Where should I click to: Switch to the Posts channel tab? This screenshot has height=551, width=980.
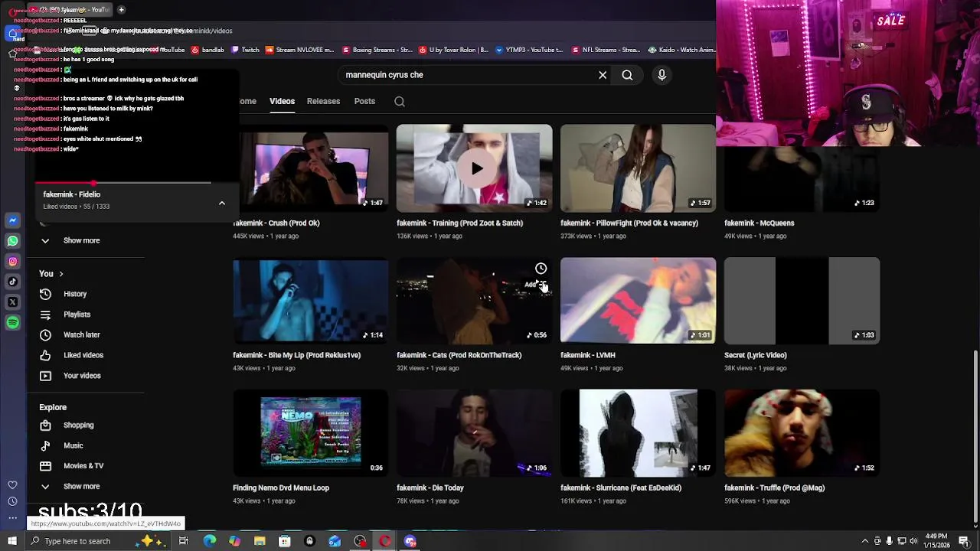click(364, 101)
